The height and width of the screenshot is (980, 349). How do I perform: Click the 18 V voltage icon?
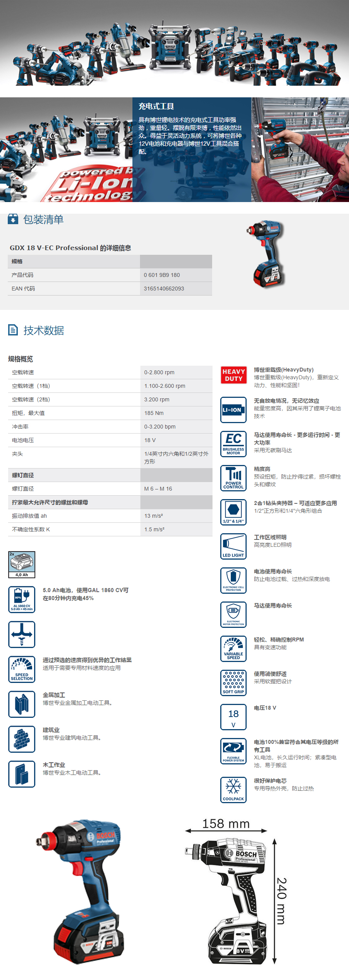(233, 717)
